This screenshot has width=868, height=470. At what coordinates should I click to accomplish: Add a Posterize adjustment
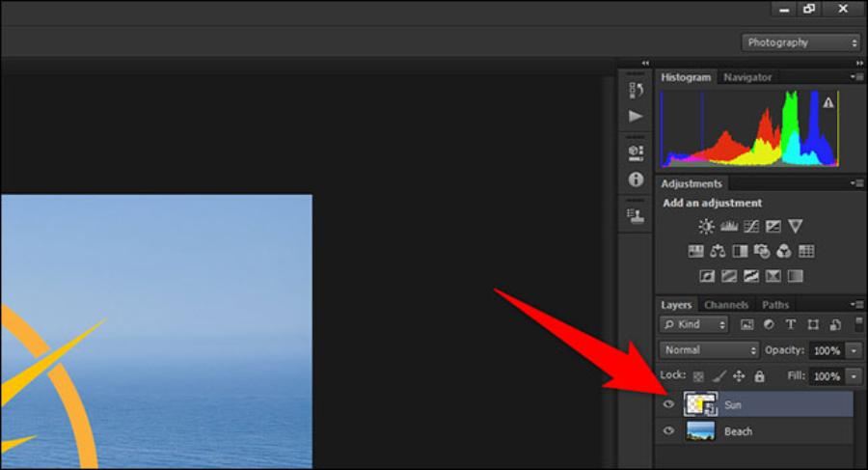tap(729, 276)
